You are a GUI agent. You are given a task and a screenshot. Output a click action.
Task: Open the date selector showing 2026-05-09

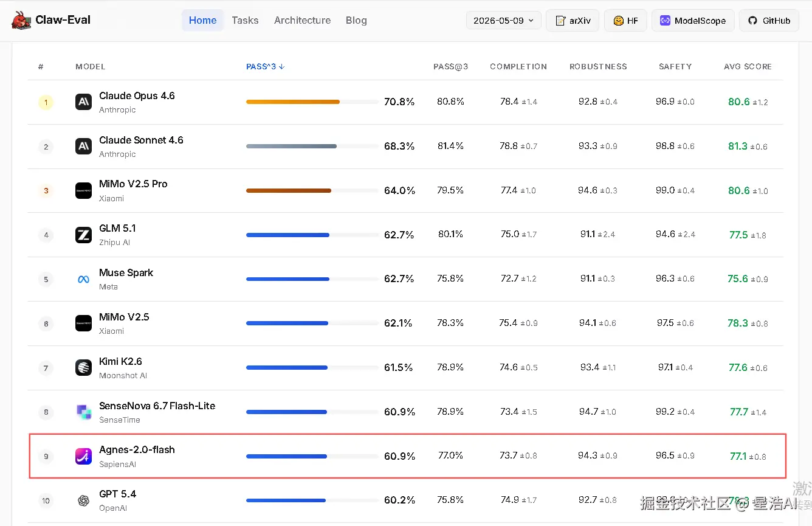click(x=504, y=20)
